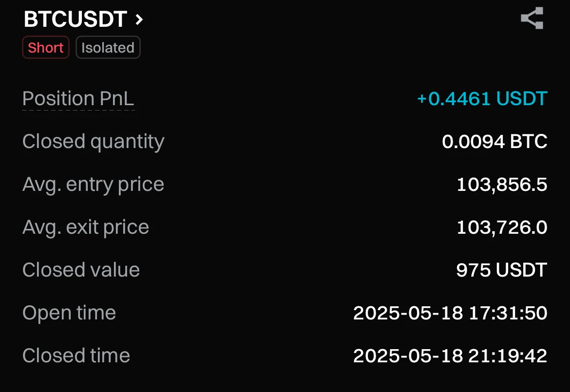Click the share icon
This screenshot has width=570, height=392.
point(532,19)
